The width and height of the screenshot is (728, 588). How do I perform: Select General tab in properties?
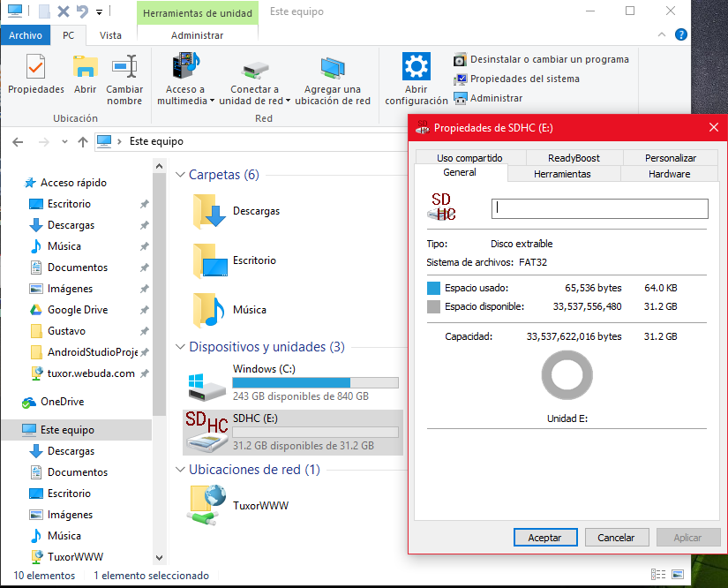tap(460, 172)
